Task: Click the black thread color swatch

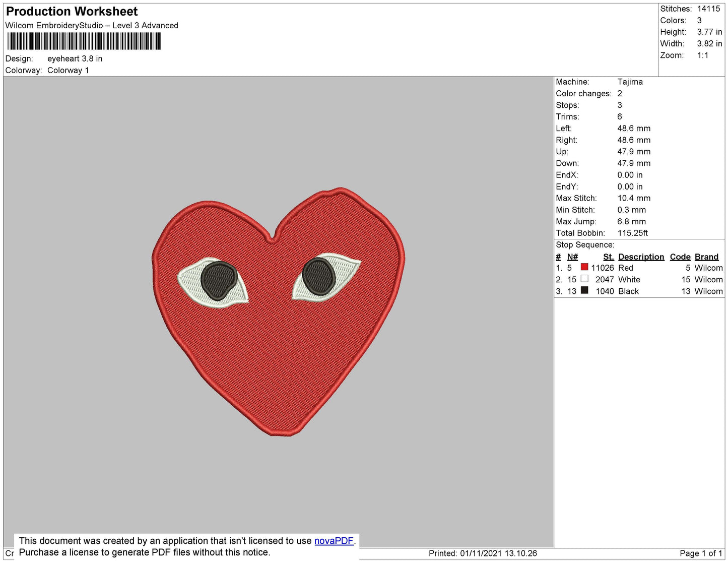Action: (x=584, y=290)
